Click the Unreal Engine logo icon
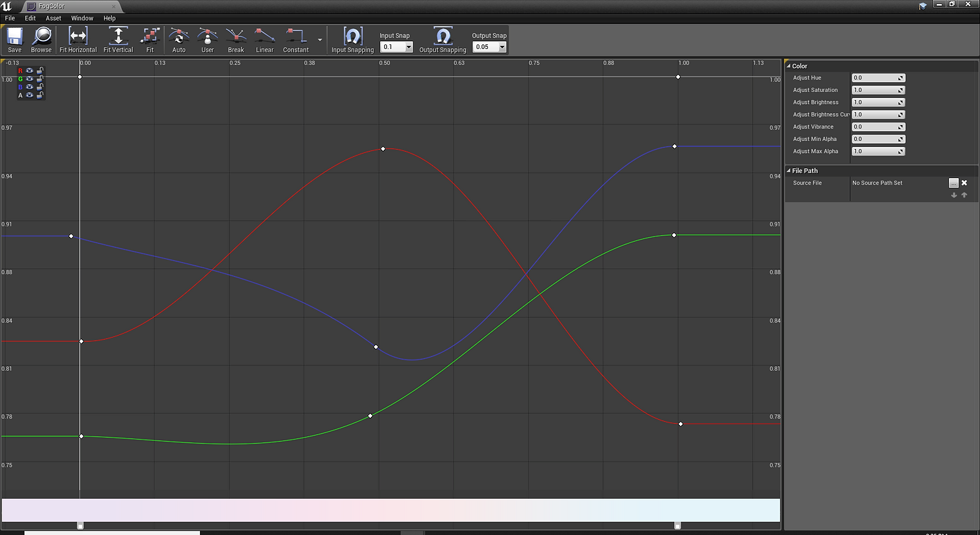The image size is (980, 535). [x=7, y=6]
